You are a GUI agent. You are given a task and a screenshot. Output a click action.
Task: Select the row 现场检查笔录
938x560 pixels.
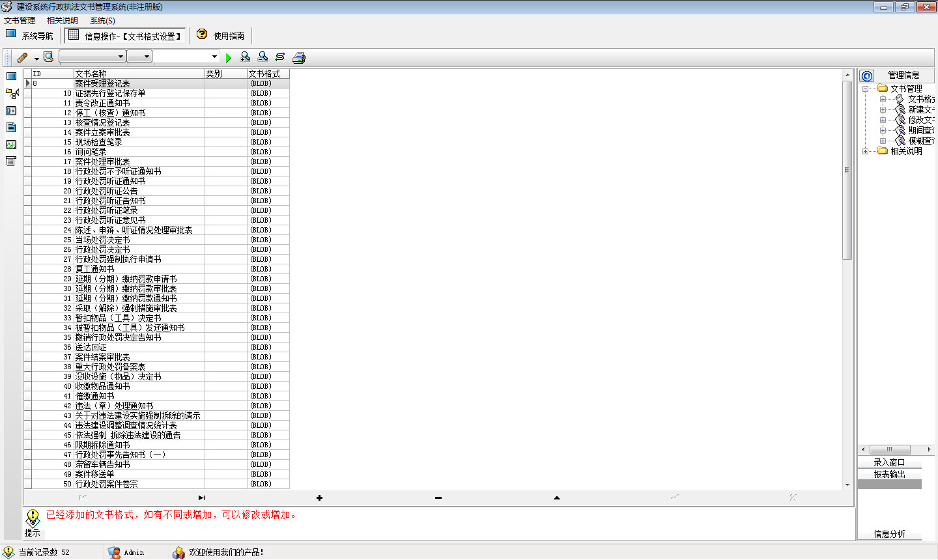(x=157, y=142)
